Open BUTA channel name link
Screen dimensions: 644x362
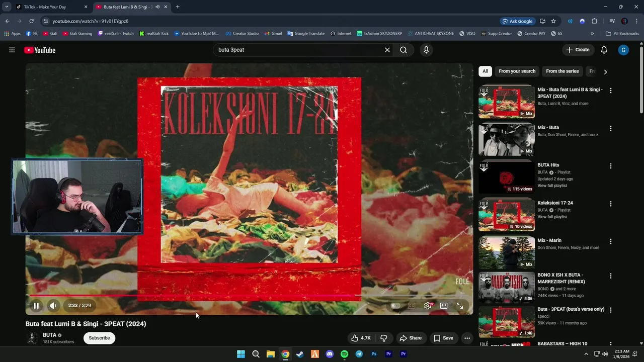[x=49, y=335]
